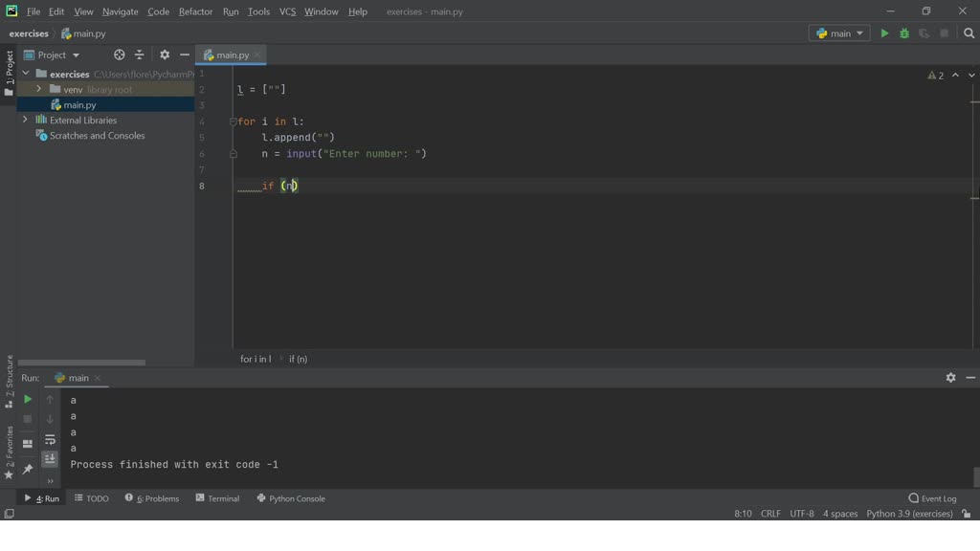Open the Python Console tool window
The image size is (980, 551).
tap(291, 498)
